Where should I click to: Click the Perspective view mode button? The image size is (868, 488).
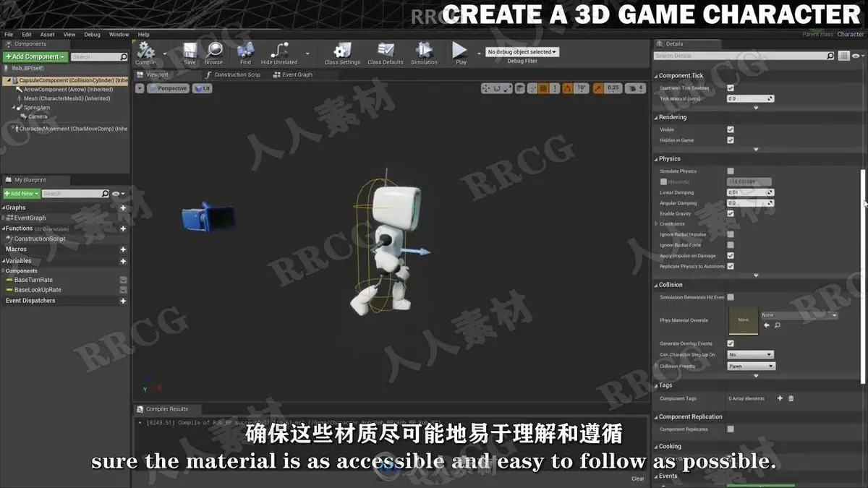pyautogui.click(x=168, y=88)
